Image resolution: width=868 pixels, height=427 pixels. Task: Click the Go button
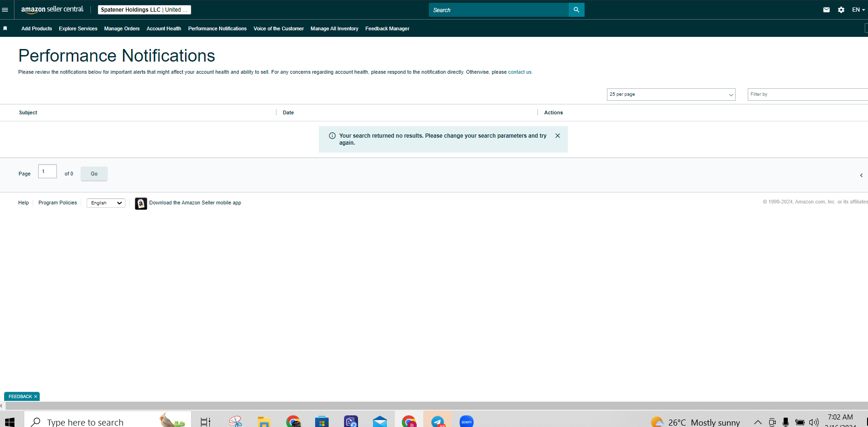tap(94, 174)
